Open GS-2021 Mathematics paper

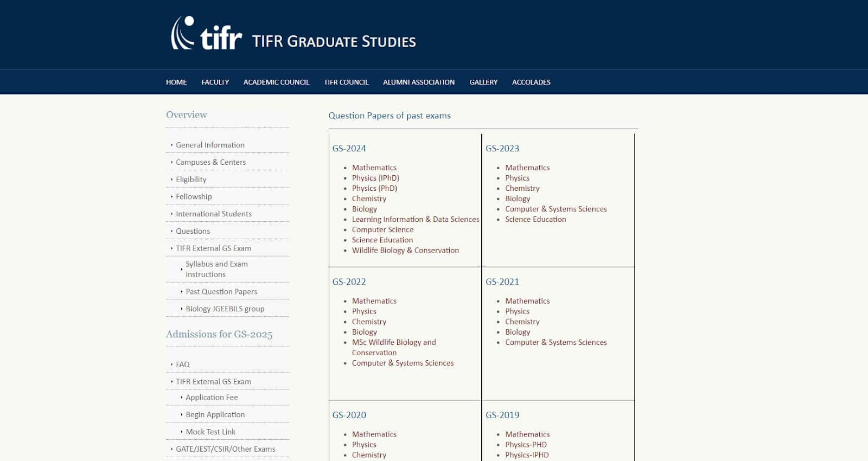pos(527,301)
